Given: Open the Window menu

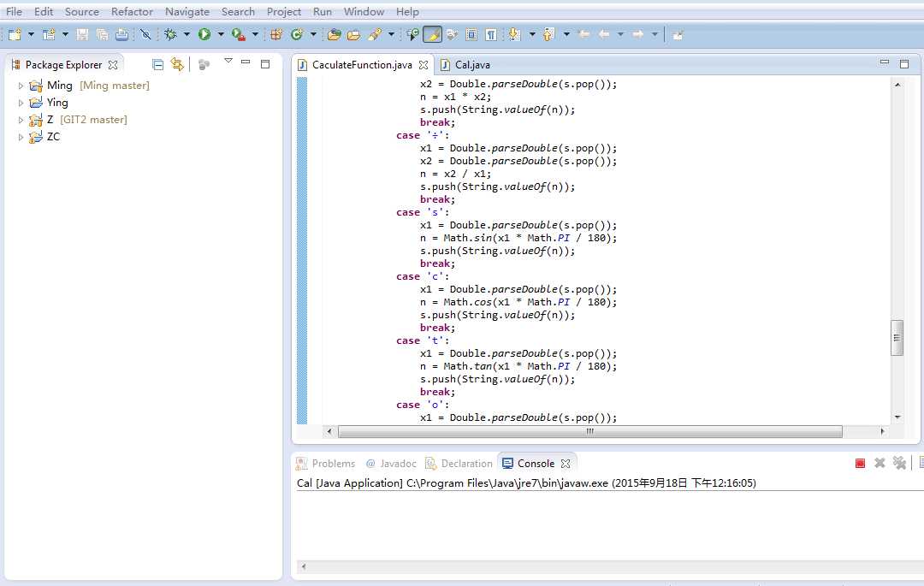Looking at the screenshot, I should click(x=364, y=11).
